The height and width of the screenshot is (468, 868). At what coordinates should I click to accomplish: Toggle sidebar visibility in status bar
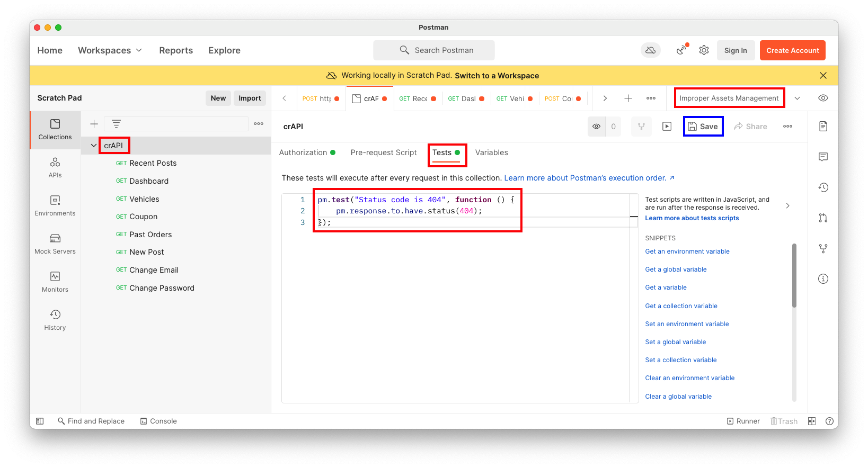(40, 421)
